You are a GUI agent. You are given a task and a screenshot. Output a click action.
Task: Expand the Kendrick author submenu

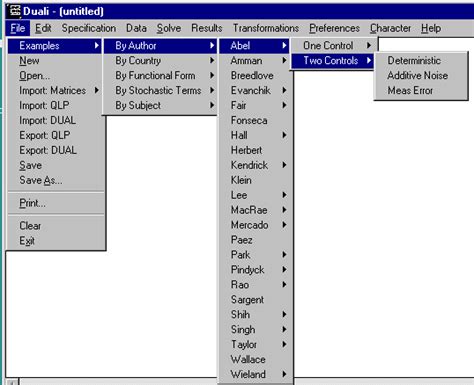256,165
